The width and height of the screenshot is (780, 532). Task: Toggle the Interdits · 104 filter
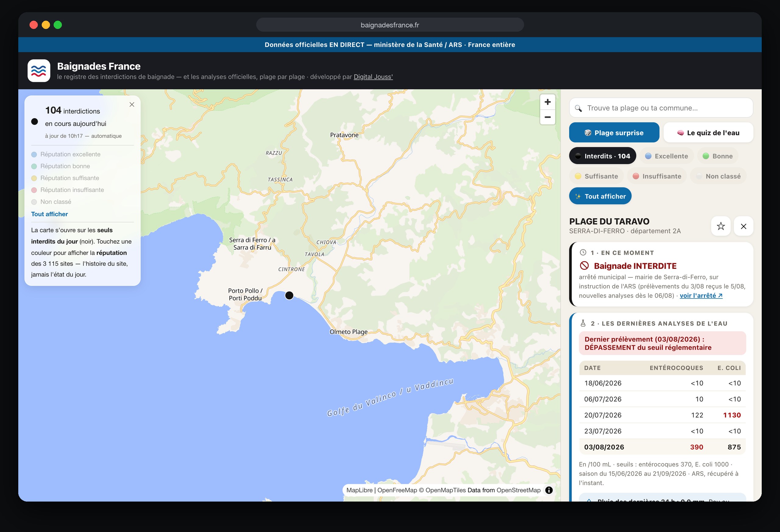(x=602, y=156)
